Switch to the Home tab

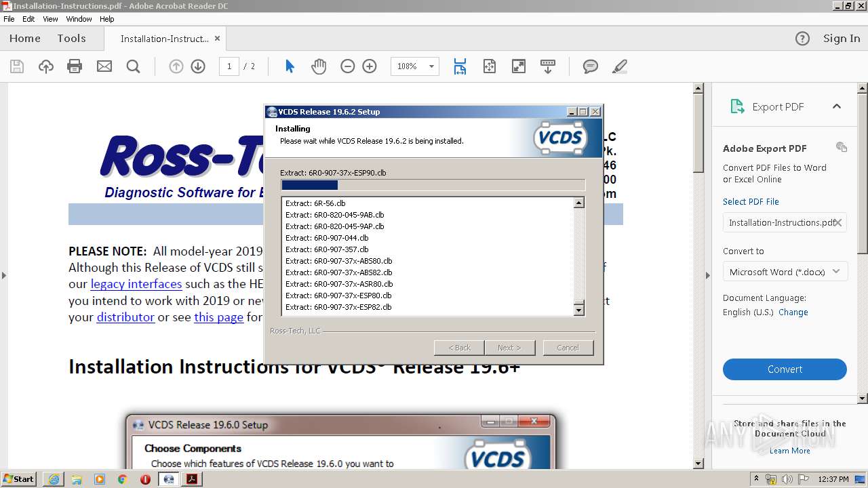25,39
